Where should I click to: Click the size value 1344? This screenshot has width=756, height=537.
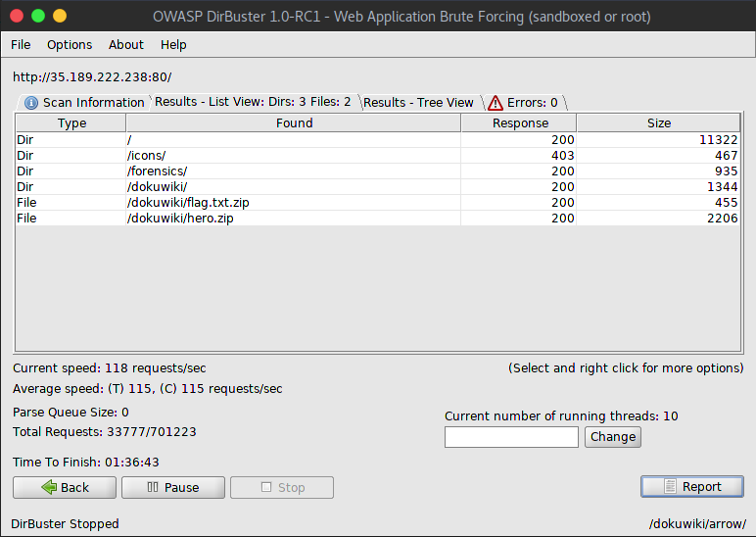tap(723, 187)
